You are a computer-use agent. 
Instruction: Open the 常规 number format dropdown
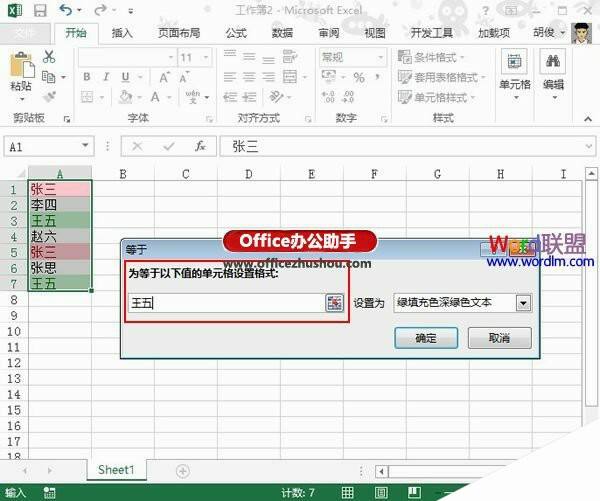(x=380, y=57)
